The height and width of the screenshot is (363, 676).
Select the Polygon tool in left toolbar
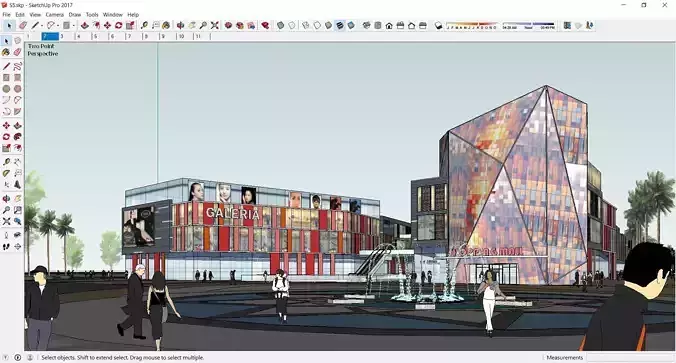click(17, 89)
